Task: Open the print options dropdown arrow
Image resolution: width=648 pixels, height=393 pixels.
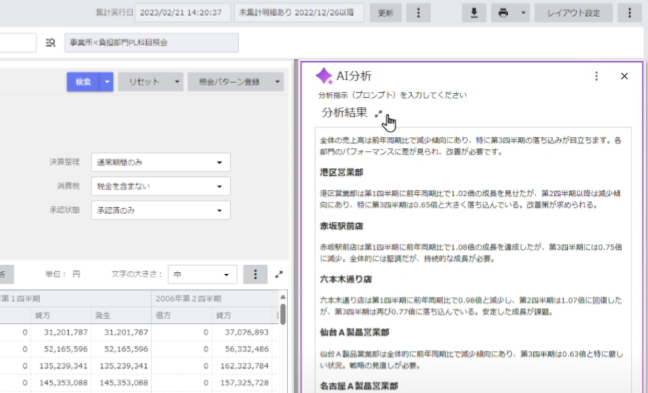Action: click(523, 13)
